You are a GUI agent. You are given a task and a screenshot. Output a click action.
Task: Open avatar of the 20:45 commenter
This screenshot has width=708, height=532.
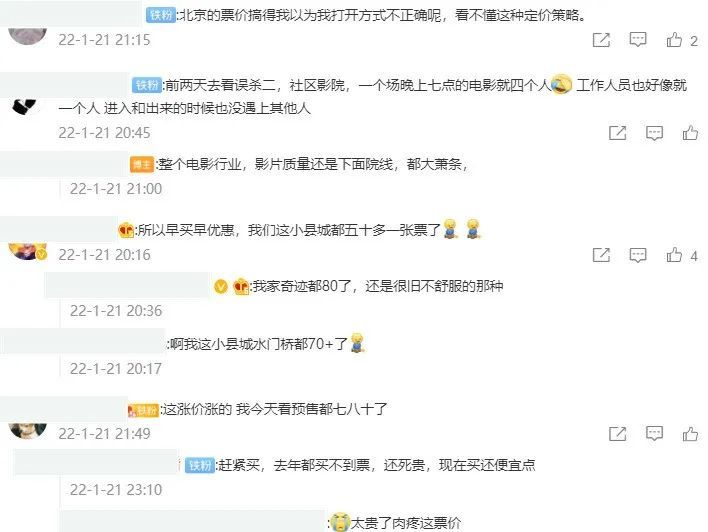click(24, 107)
